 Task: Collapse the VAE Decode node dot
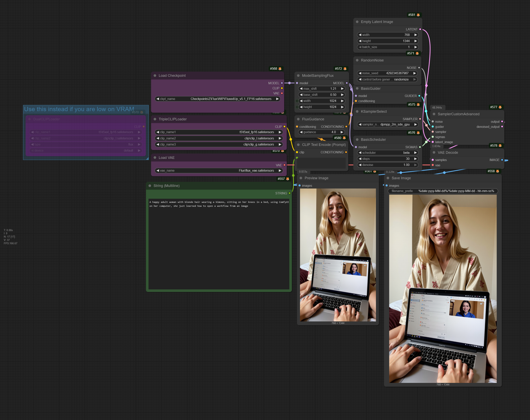tap(434, 152)
